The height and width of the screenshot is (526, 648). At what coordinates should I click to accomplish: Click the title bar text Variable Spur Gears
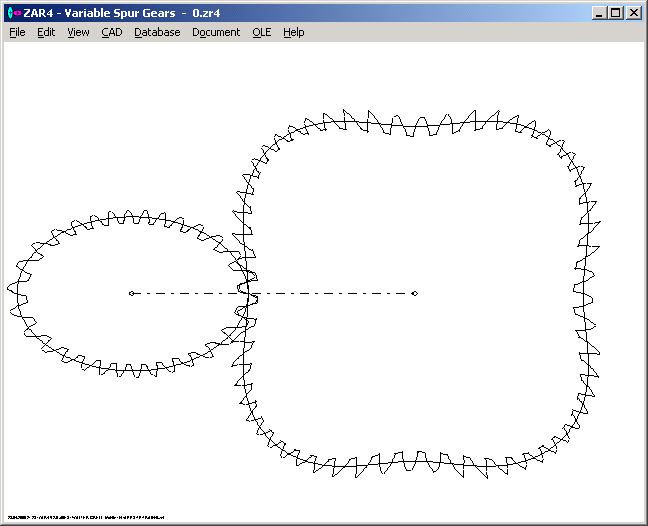coord(124,12)
